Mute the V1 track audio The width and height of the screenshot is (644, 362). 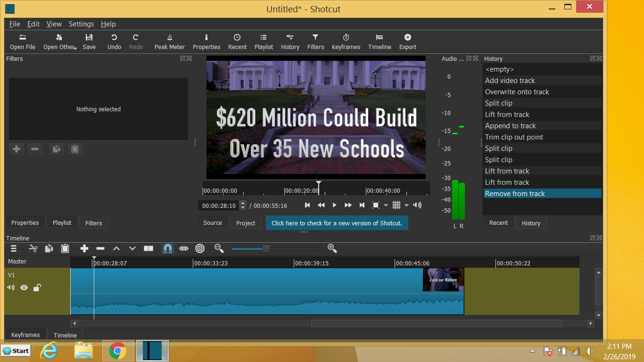[x=11, y=288]
